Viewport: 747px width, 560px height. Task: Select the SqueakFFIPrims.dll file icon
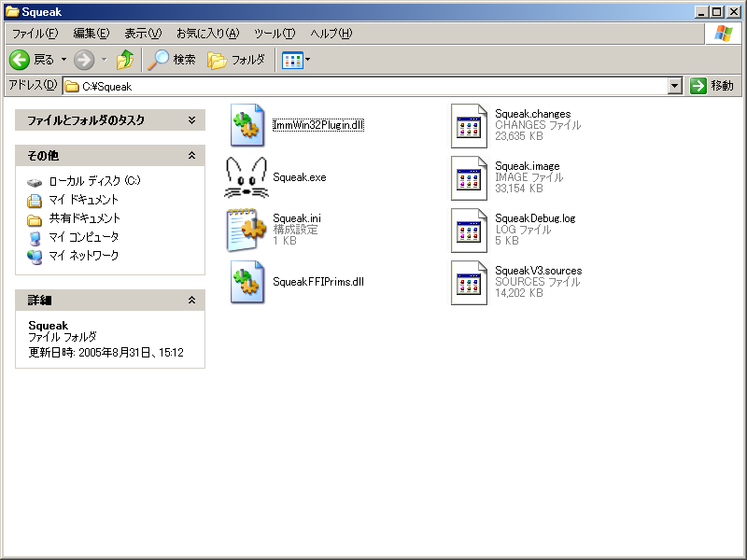coord(248,282)
